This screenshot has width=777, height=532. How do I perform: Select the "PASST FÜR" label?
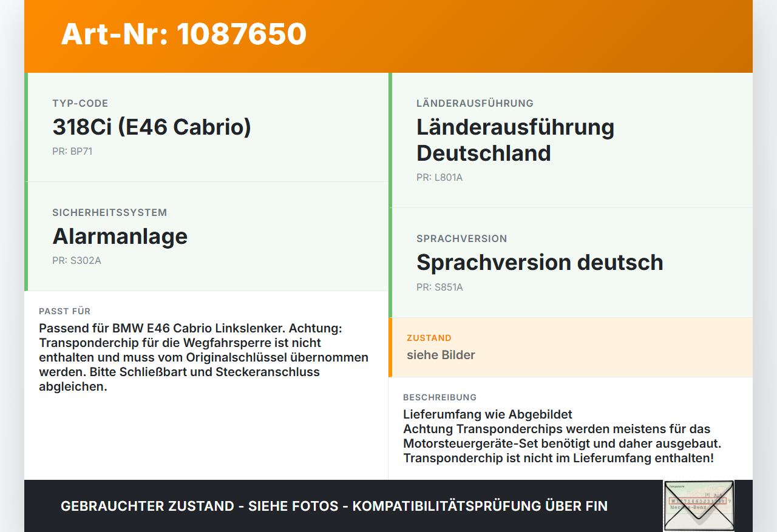[65, 311]
